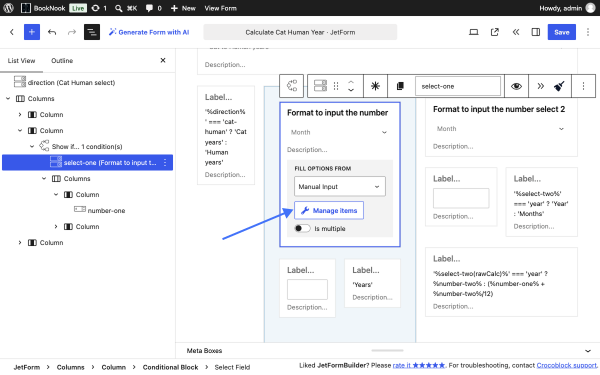View form in new tab icon

(494, 32)
